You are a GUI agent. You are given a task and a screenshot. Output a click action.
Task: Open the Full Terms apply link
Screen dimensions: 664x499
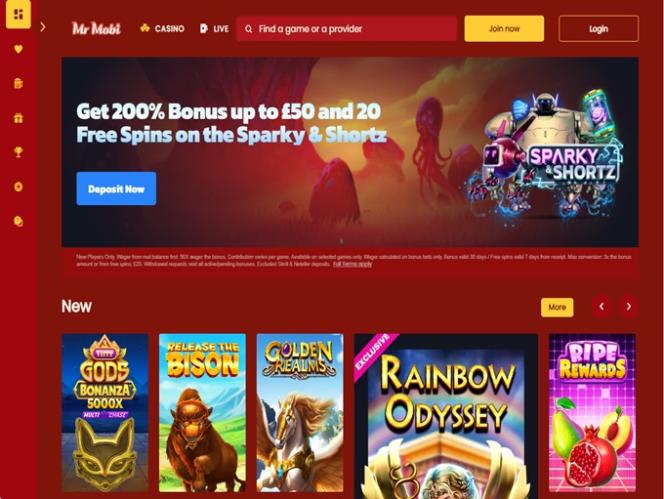coord(352,264)
